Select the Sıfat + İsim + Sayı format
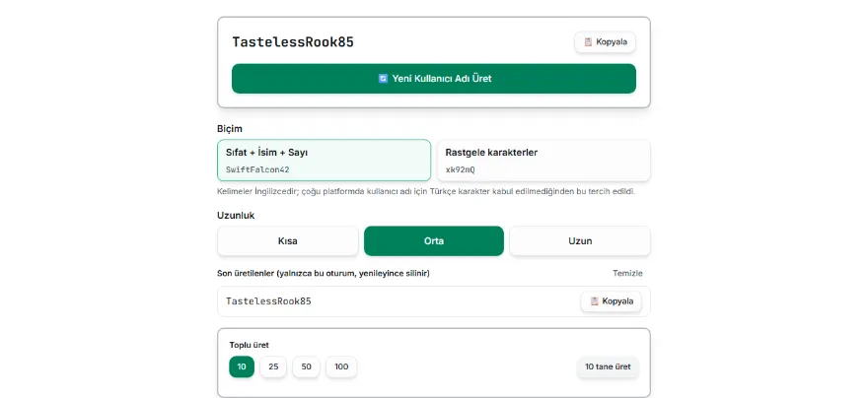The image size is (868, 398). [324, 161]
